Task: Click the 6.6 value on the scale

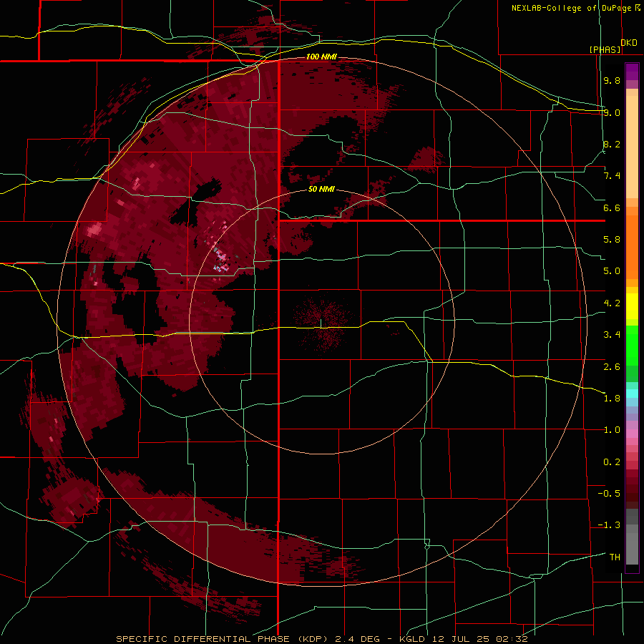Action: (x=612, y=208)
